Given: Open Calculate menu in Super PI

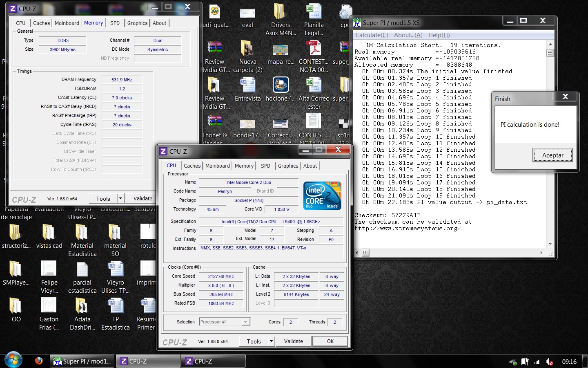Looking at the screenshot, I should click(372, 35).
